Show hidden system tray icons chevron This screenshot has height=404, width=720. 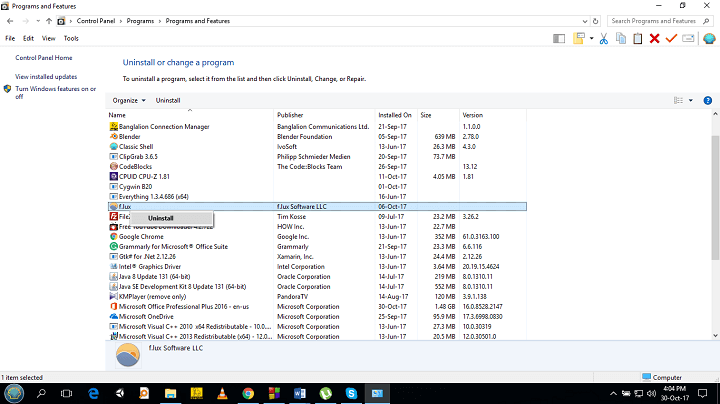click(613, 393)
